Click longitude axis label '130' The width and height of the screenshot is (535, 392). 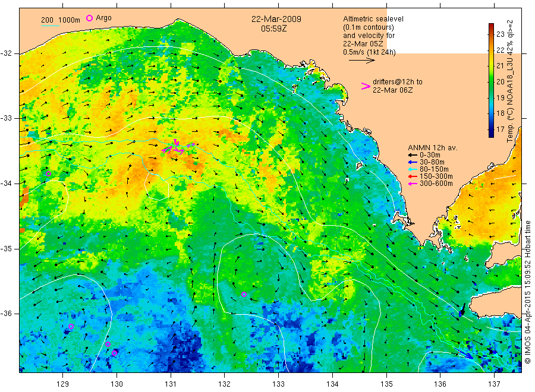coord(117,384)
